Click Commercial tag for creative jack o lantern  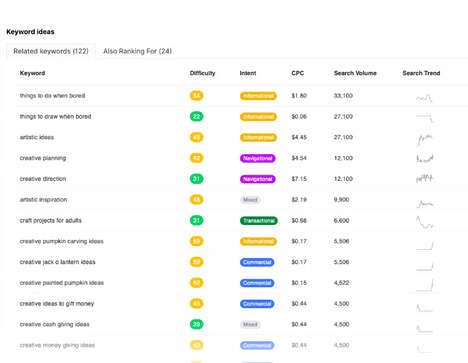257,262
